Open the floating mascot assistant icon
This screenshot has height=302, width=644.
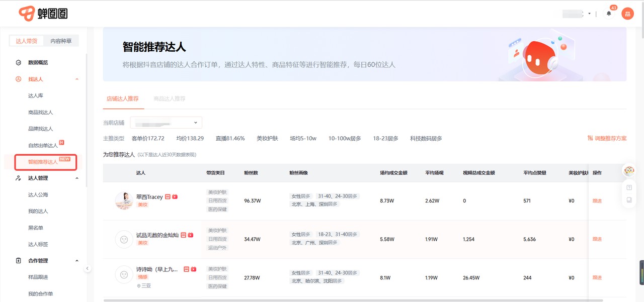629,171
